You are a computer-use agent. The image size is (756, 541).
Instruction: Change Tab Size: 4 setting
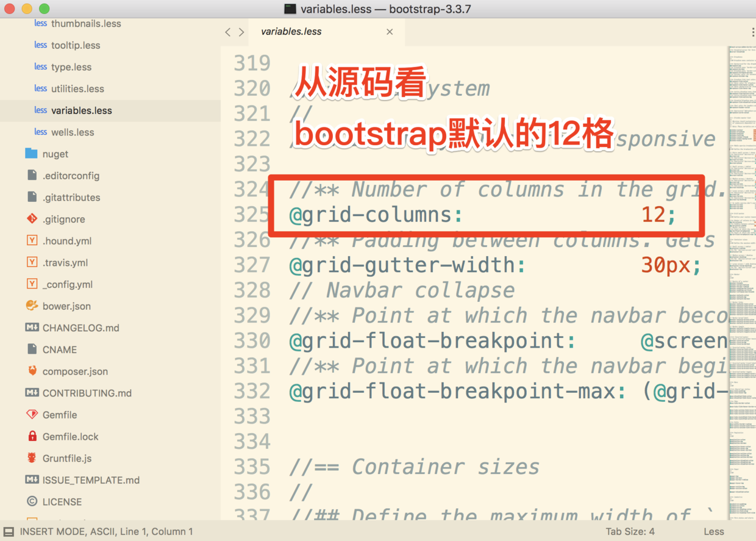click(630, 531)
